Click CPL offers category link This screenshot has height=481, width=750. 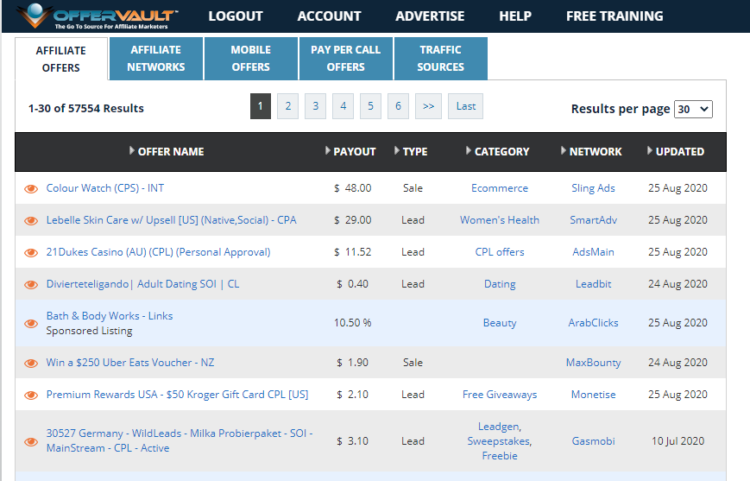pos(499,252)
